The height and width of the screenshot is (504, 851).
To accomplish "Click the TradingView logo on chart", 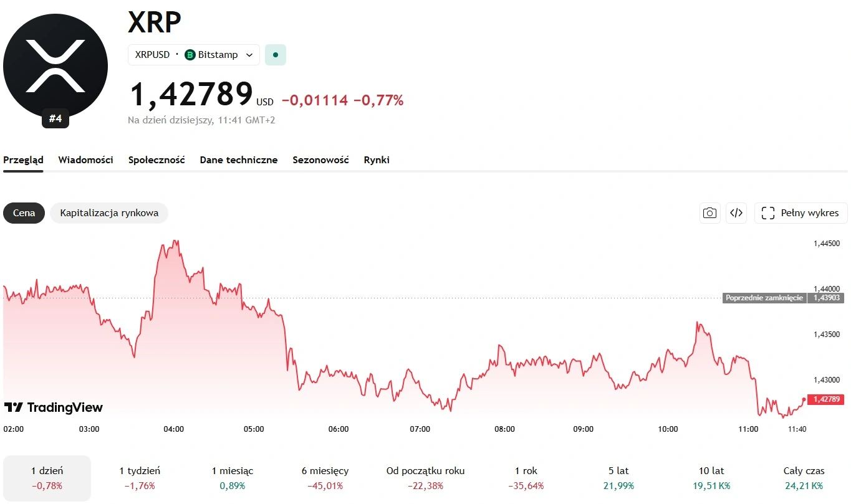I will click(54, 407).
